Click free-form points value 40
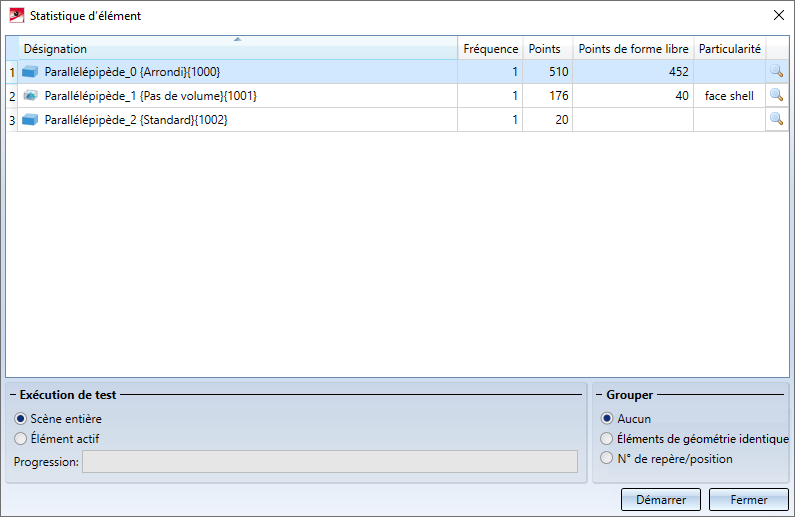This screenshot has height=517, width=795. (633, 96)
